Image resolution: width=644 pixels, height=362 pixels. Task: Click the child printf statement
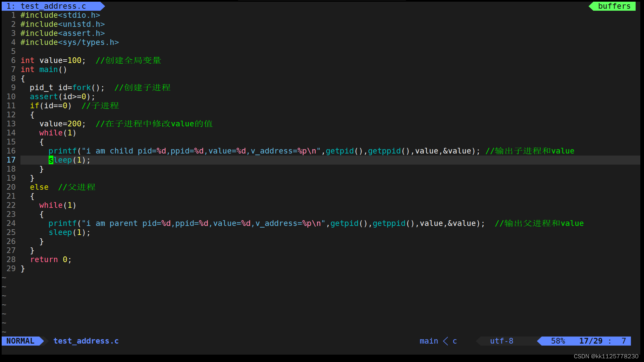point(264,151)
